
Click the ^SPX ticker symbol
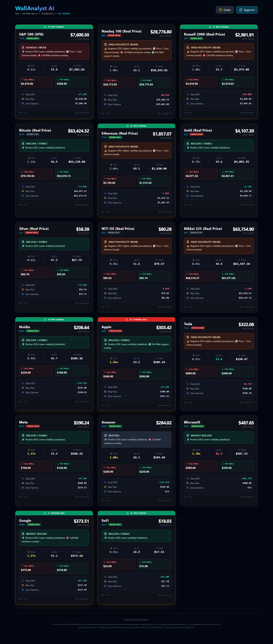click(22, 39)
